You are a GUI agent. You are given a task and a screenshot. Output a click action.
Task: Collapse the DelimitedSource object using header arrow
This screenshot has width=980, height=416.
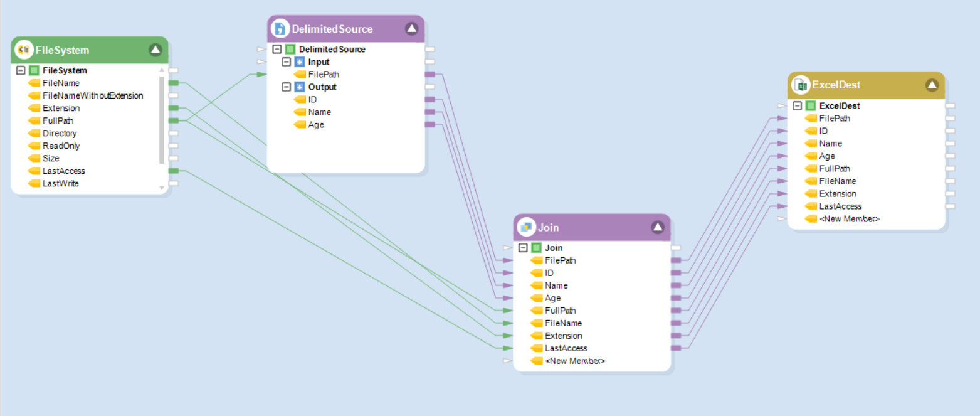point(411,29)
